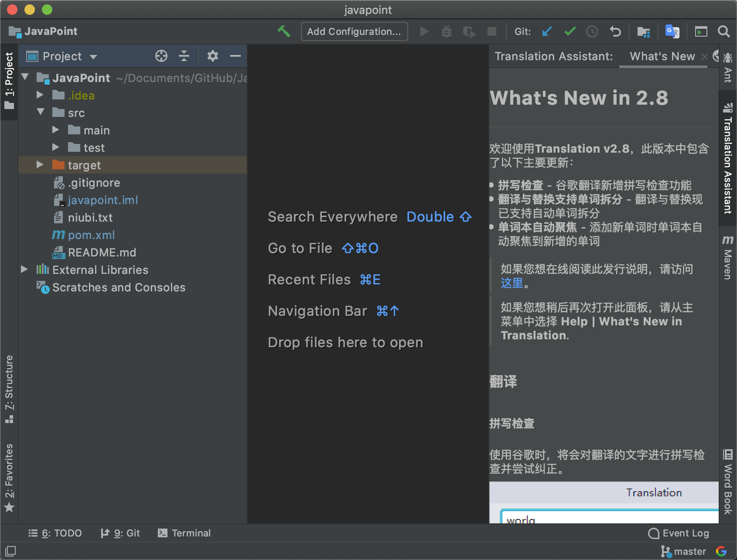Select niubi.txt file
The image size is (737, 560).
click(90, 218)
